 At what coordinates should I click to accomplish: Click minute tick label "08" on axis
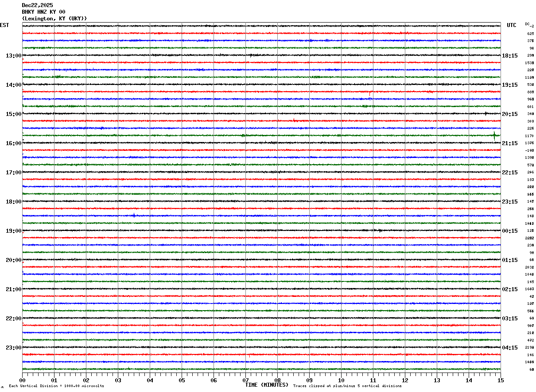(x=277, y=380)
